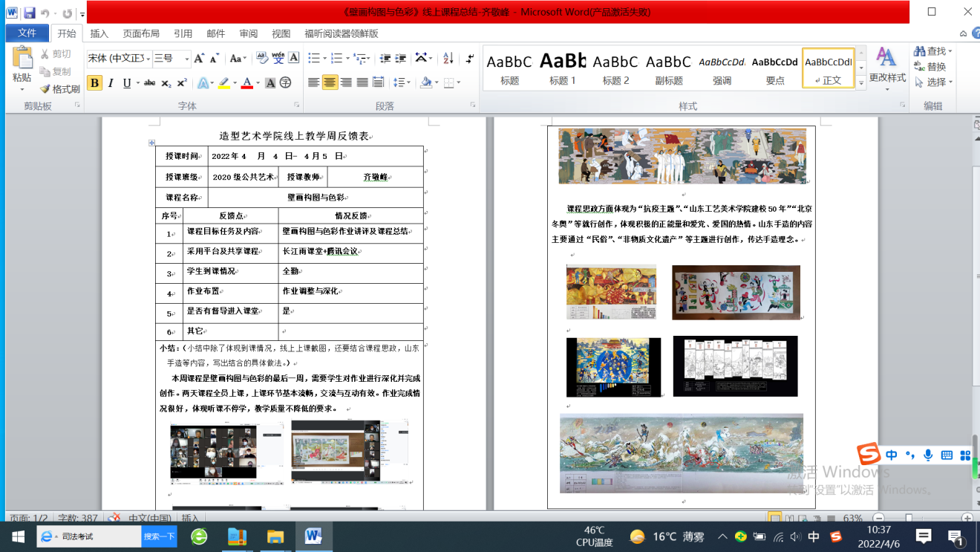This screenshot has height=552, width=980.
Task: Use the Format Painter (格式刷)
Action: [x=59, y=89]
